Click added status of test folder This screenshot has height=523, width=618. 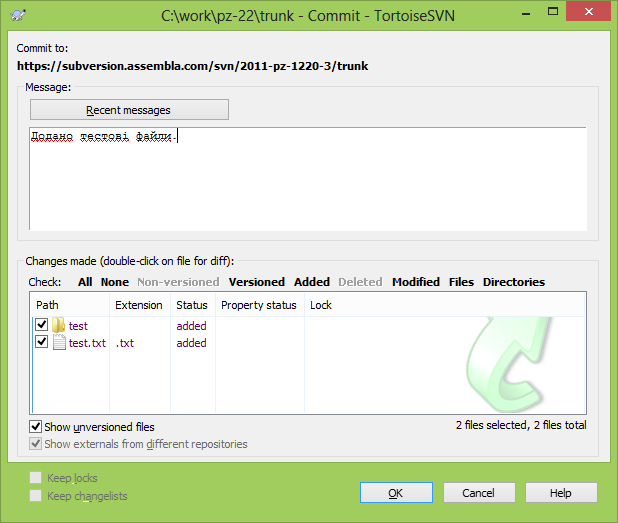[x=191, y=326]
